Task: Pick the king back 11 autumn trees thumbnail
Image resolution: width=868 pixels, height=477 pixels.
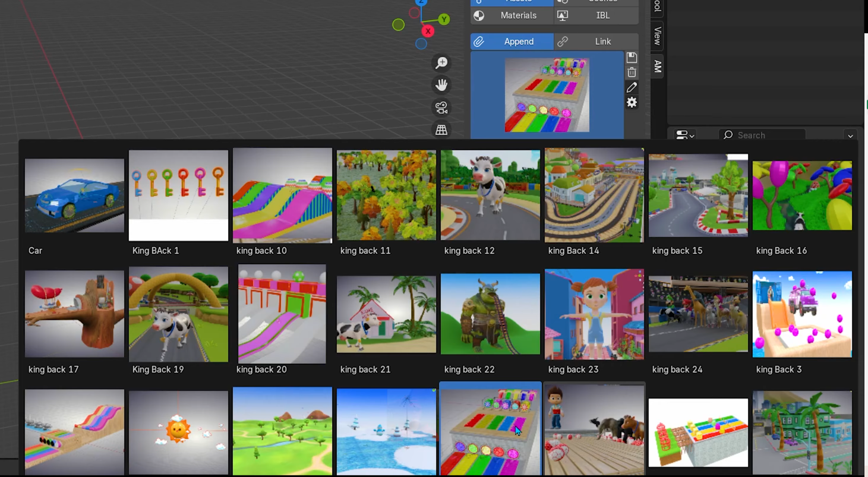Action: coord(386,195)
